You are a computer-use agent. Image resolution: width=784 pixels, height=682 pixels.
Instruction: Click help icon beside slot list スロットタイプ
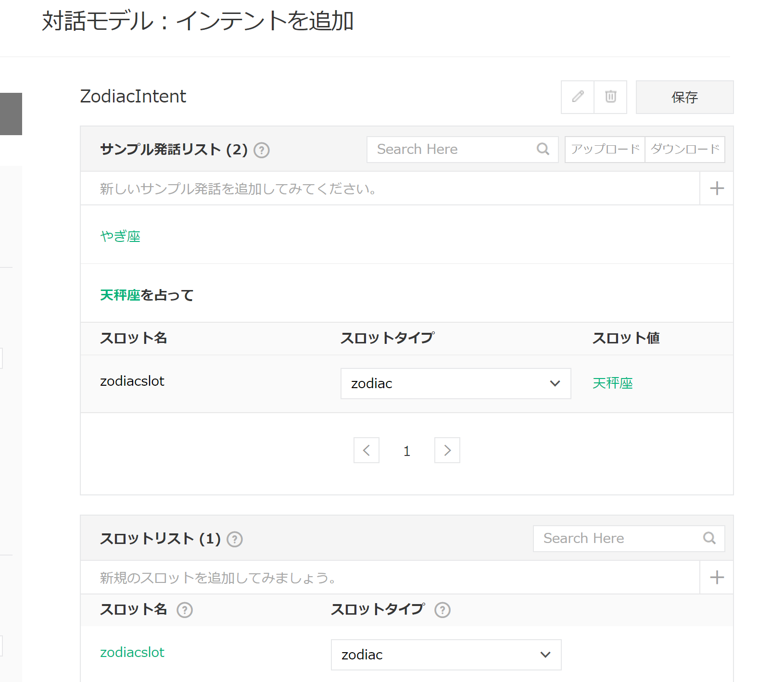(443, 610)
